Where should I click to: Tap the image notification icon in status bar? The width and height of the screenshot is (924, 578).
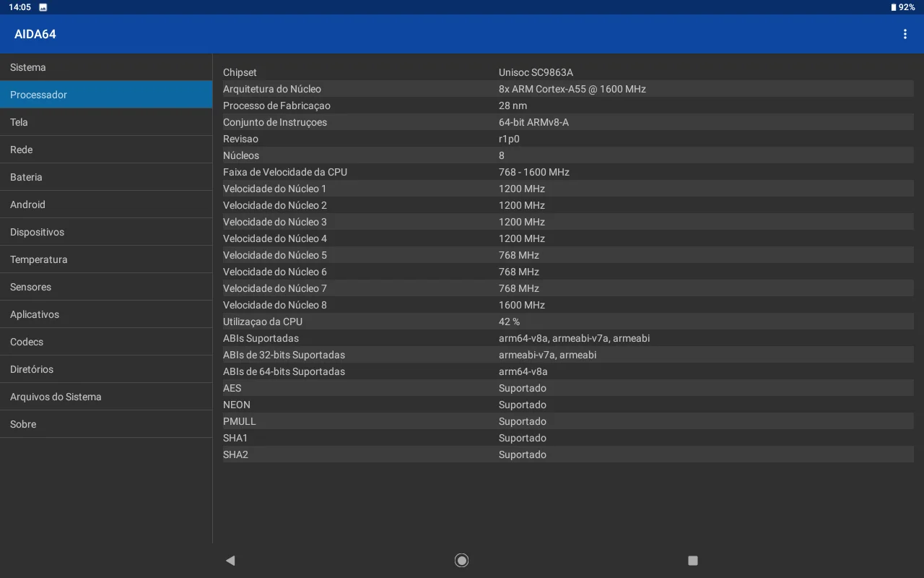click(43, 7)
